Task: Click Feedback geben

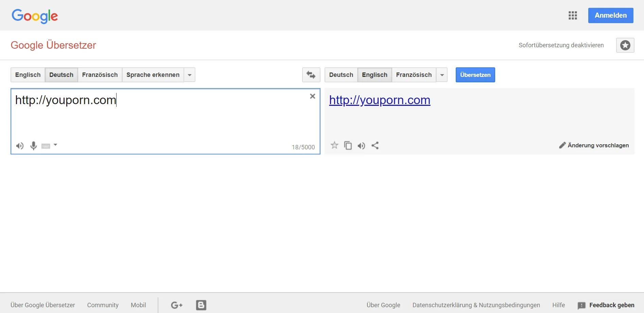Action: (606, 305)
